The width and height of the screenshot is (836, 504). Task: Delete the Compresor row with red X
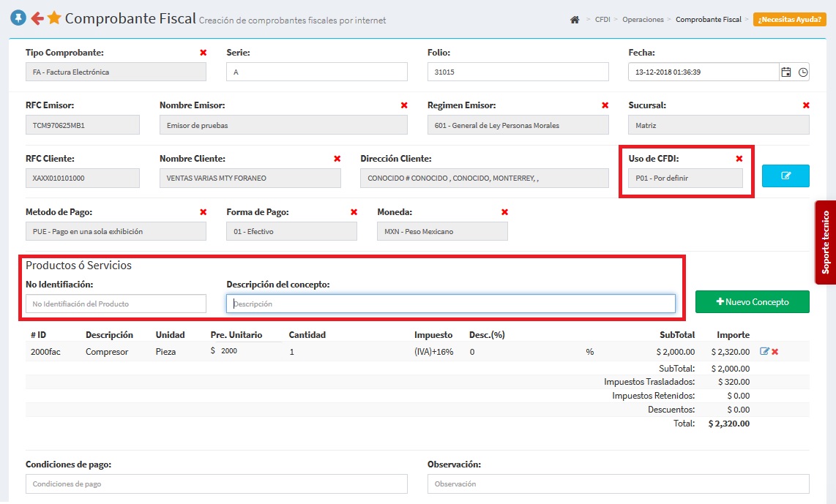pyautogui.click(x=775, y=352)
